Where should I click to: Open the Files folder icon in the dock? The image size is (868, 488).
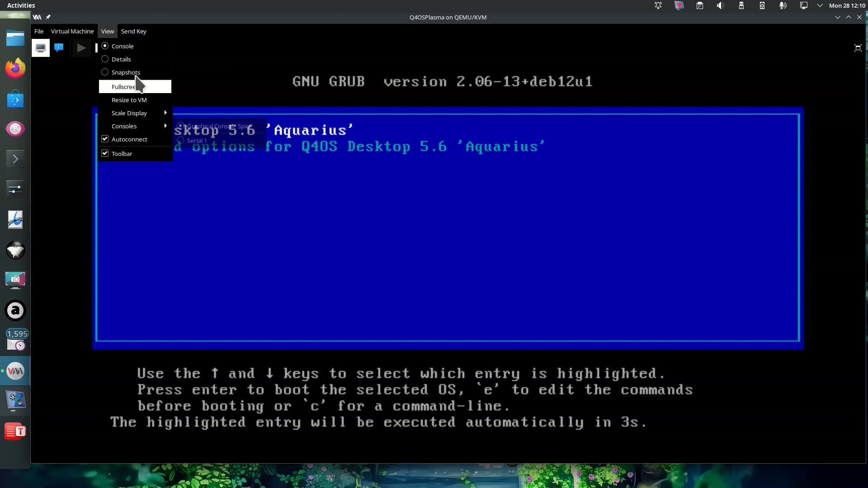tap(15, 38)
